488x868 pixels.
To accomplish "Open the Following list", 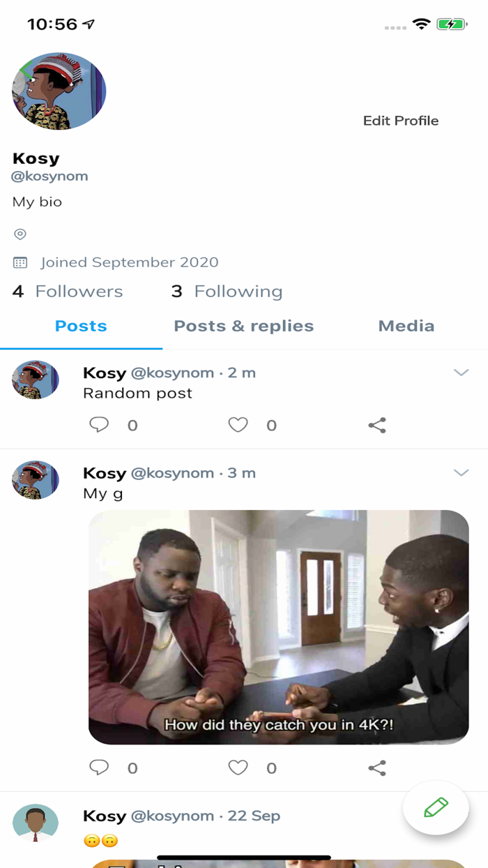I will click(x=226, y=291).
